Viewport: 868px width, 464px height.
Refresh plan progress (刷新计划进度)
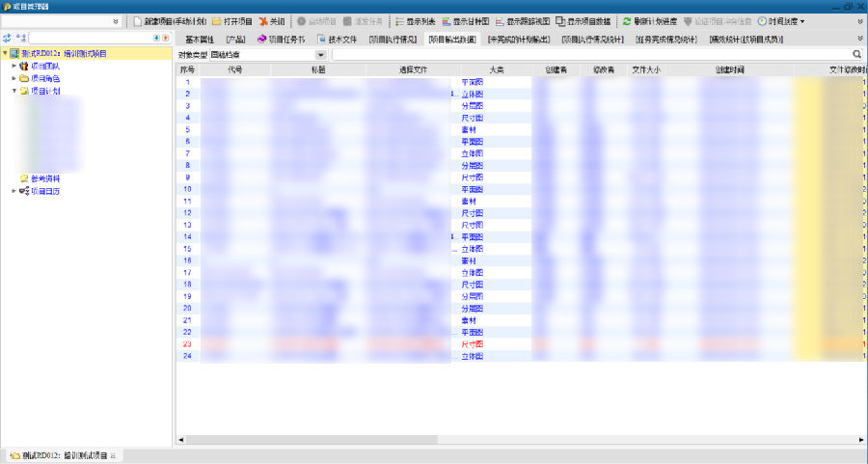pyautogui.click(x=650, y=21)
